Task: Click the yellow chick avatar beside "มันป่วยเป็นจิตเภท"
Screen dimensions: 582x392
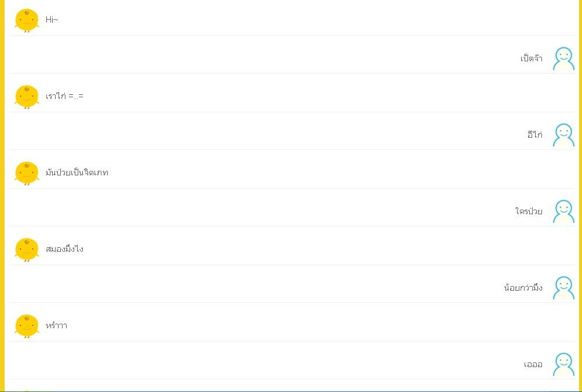Action: coord(27,173)
